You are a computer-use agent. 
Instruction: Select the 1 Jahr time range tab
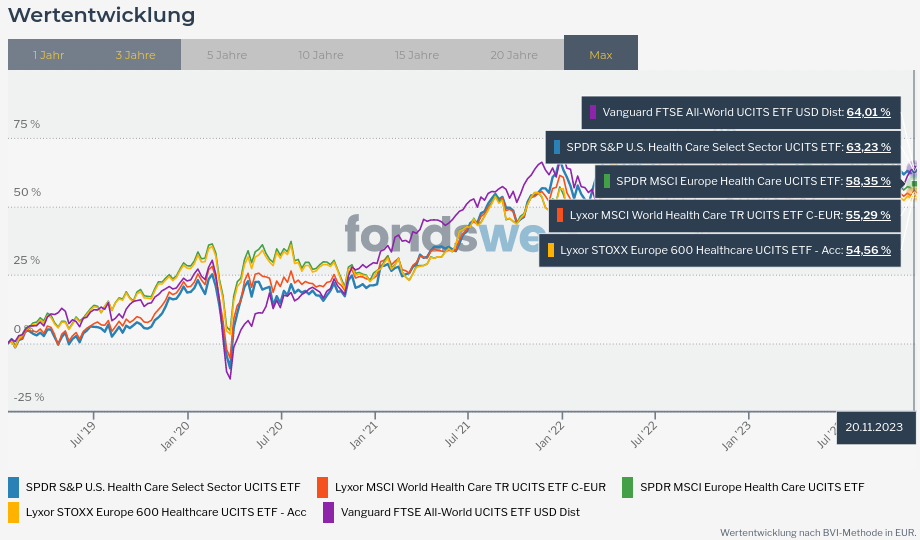pos(48,55)
